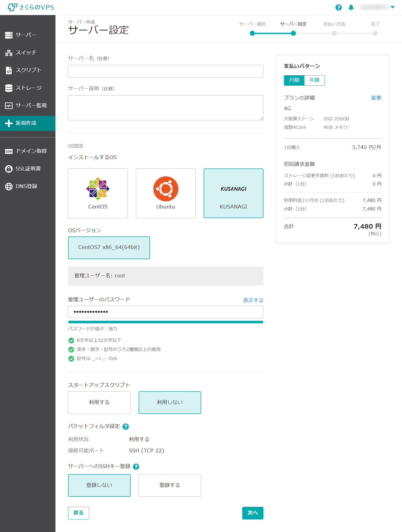Image resolution: width=402 pixels, height=532 pixels.
Task: Click the lock icon for SSL証明書
Action: pyautogui.click(x=9, y=169)
